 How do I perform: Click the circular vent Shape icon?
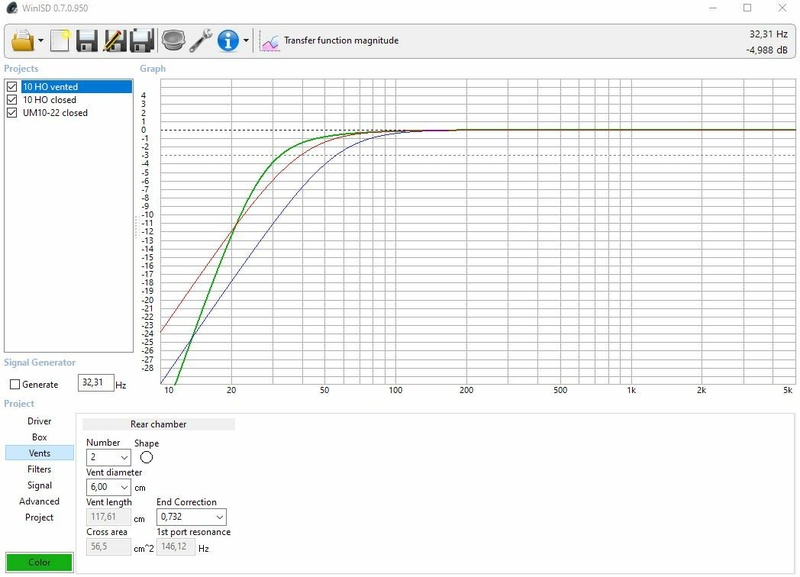[146, 457]
